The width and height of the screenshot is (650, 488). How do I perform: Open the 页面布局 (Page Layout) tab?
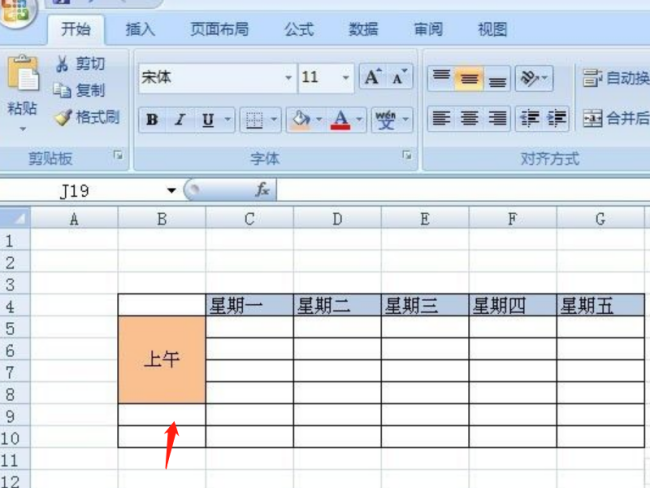(219, 29)
